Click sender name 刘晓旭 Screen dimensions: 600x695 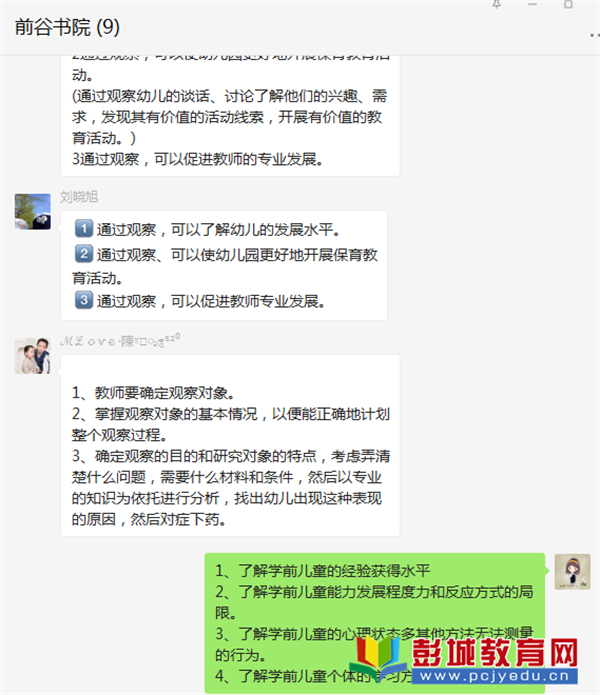click(79, 196)
